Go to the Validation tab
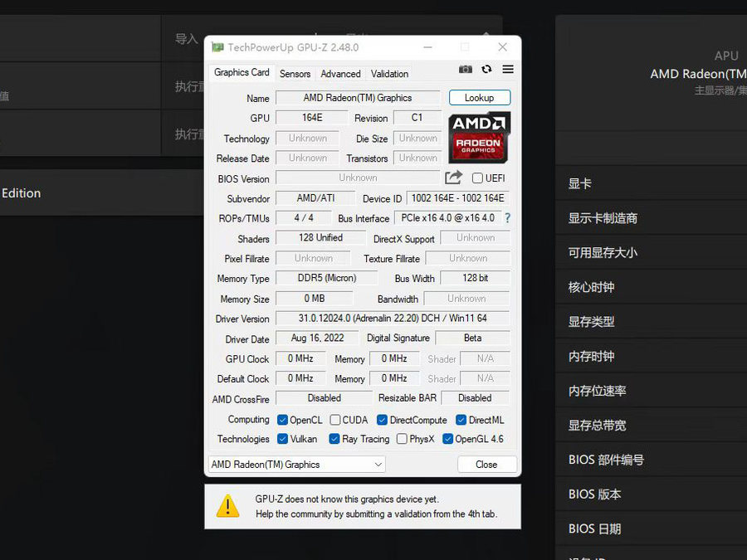 (x=389, y=74)
